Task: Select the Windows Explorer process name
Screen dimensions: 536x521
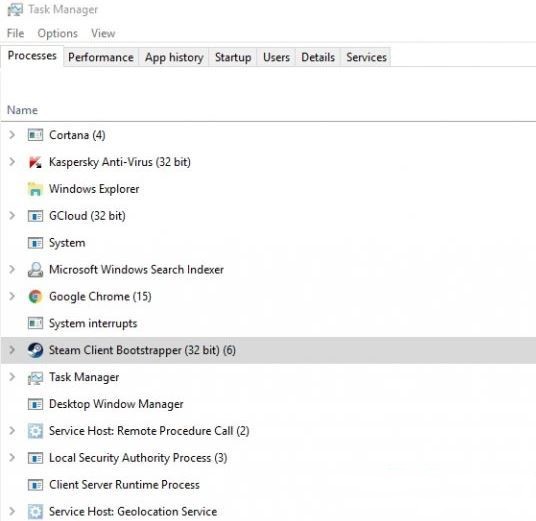Action: [x=94, y=189]
